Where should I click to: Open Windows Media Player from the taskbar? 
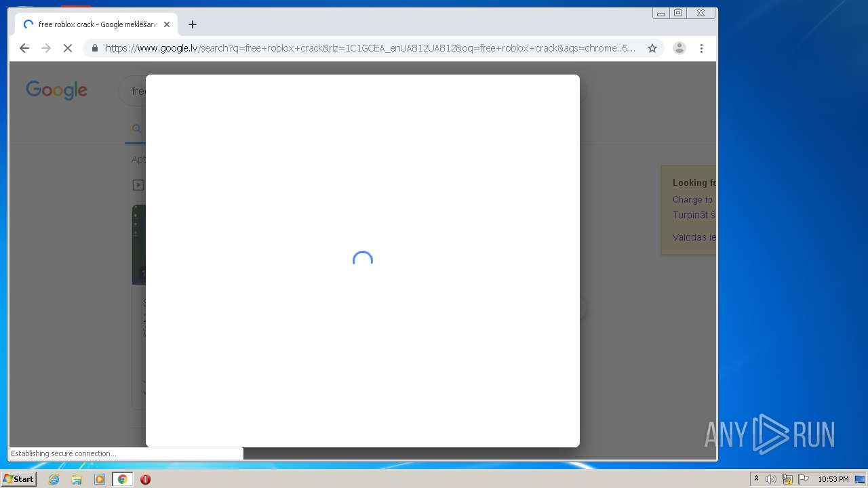100,479
